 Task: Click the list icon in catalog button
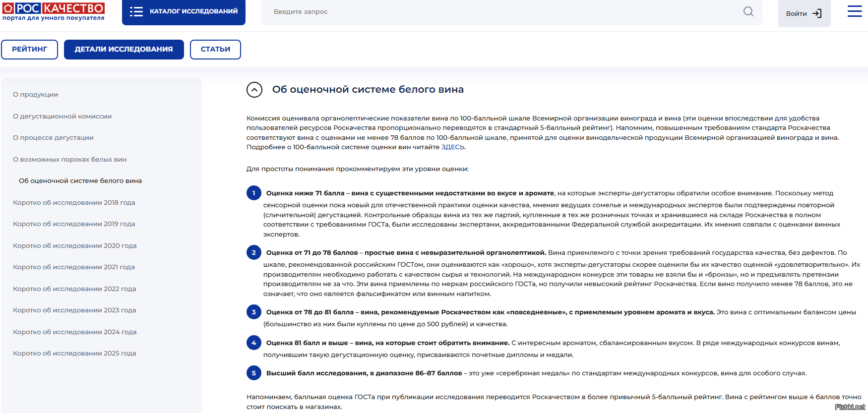[136, 12]
